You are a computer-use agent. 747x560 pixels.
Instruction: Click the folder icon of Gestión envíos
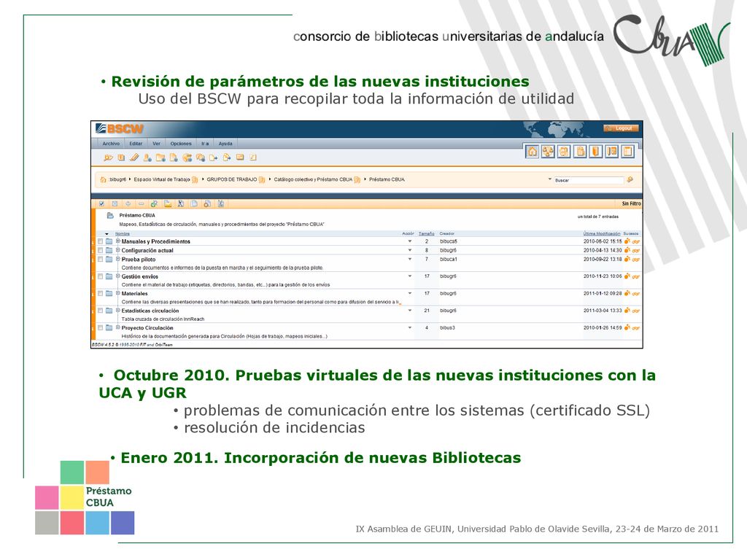[109, 276]
